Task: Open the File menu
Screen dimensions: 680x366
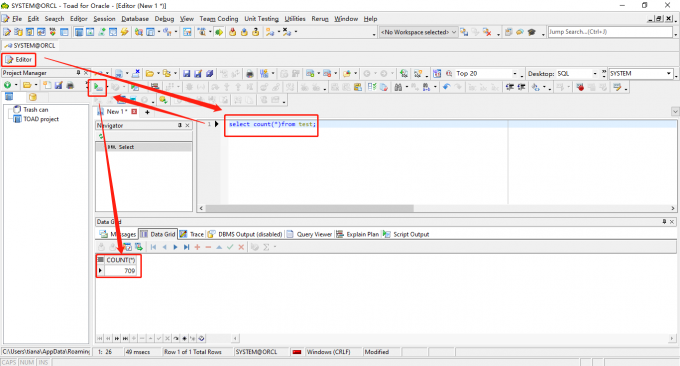Action: pyautogui.click(x=17, y=19)
